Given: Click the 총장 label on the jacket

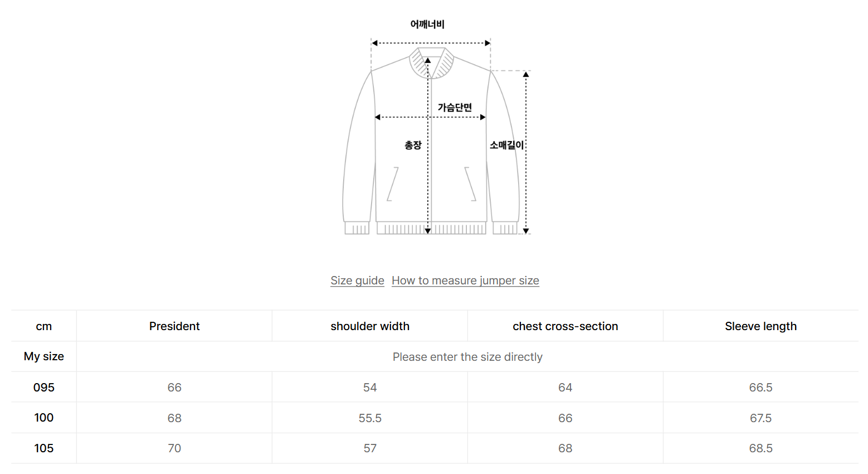Looking at the screenshot, I should point(413,145).
